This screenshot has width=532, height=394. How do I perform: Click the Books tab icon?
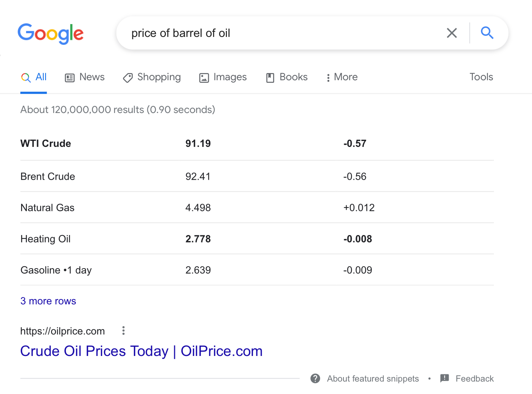click(270, 78)
